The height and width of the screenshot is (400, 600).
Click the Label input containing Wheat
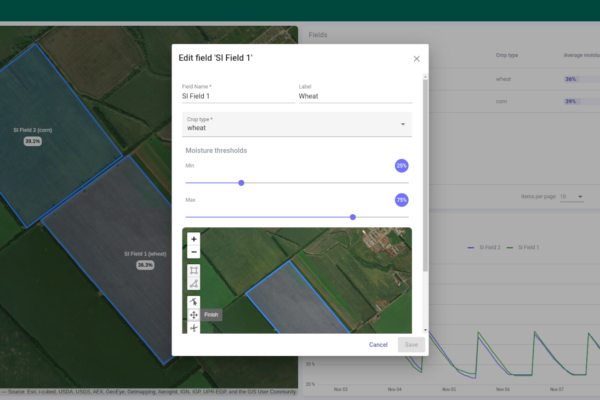(354, 97)
